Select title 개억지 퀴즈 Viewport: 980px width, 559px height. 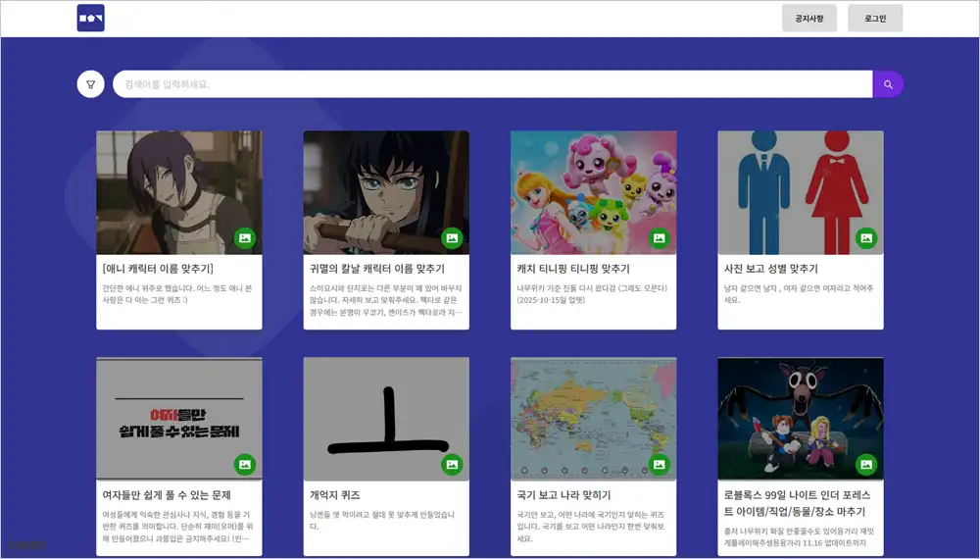point(335,495)
